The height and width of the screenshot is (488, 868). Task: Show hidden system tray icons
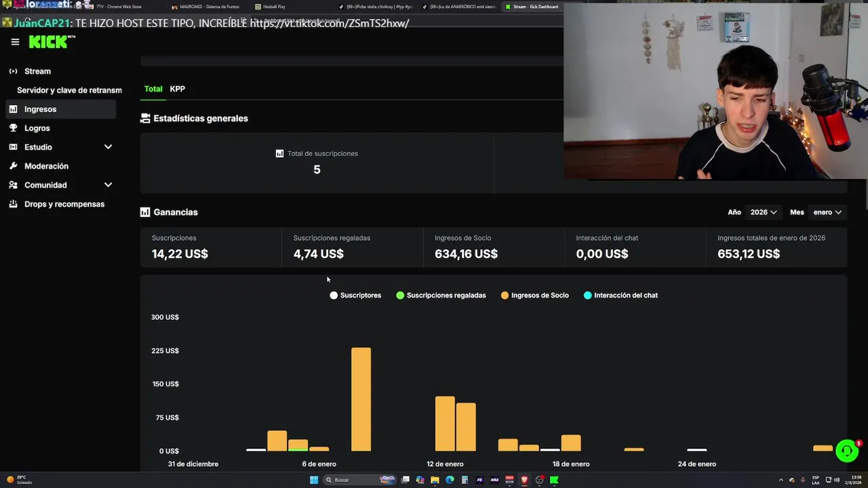point(781,480)
